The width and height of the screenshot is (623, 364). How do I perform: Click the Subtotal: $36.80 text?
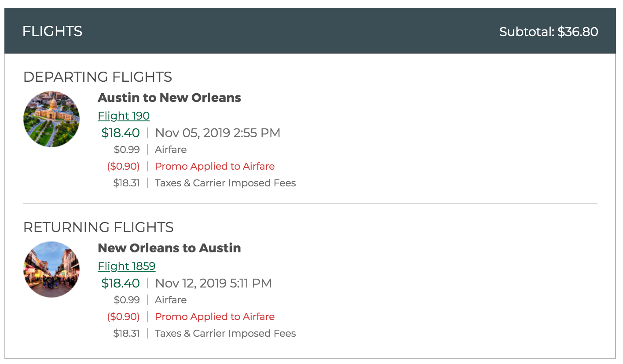click(x=549, y=32)
